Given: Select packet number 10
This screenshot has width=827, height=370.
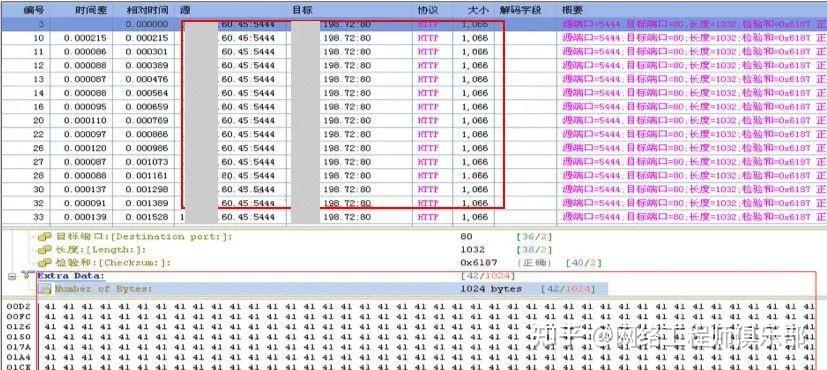Looking at the screenshot, I should (x=414, y=38).
